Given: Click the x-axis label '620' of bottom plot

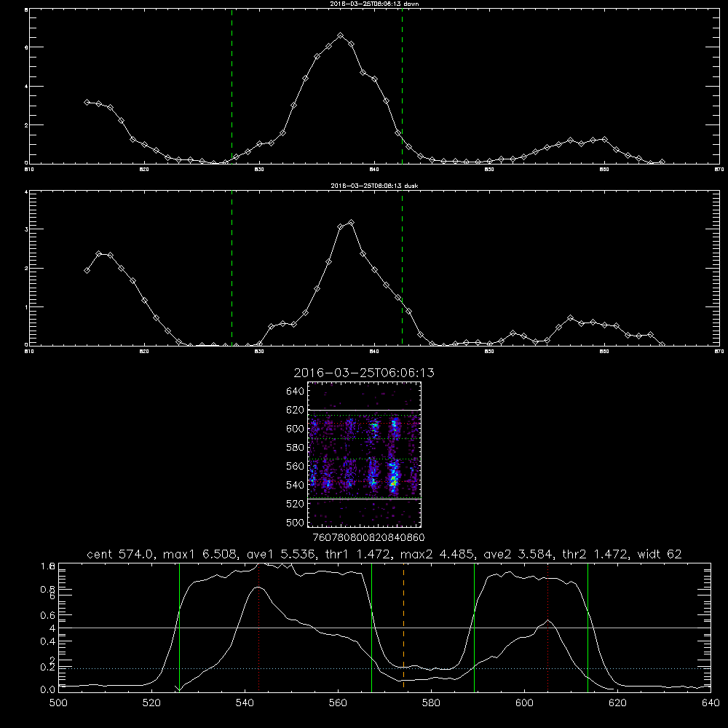Looking at the screenshot, I should [617, 703].
